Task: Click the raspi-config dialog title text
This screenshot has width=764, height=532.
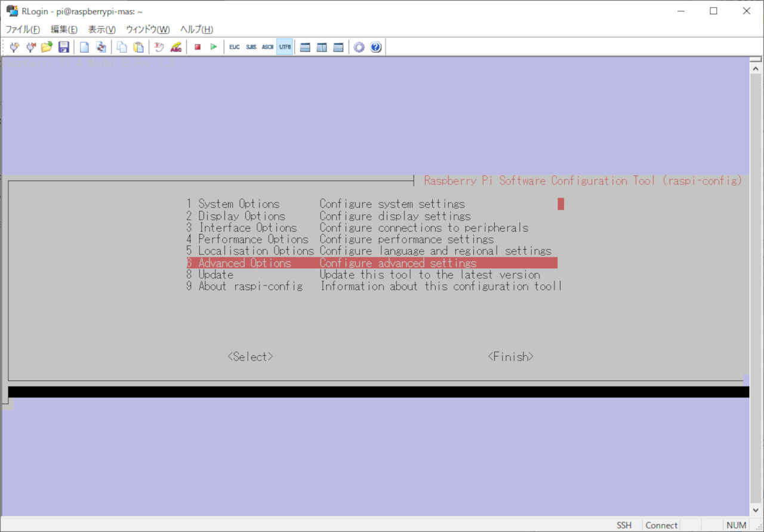Action: point(583,180)
